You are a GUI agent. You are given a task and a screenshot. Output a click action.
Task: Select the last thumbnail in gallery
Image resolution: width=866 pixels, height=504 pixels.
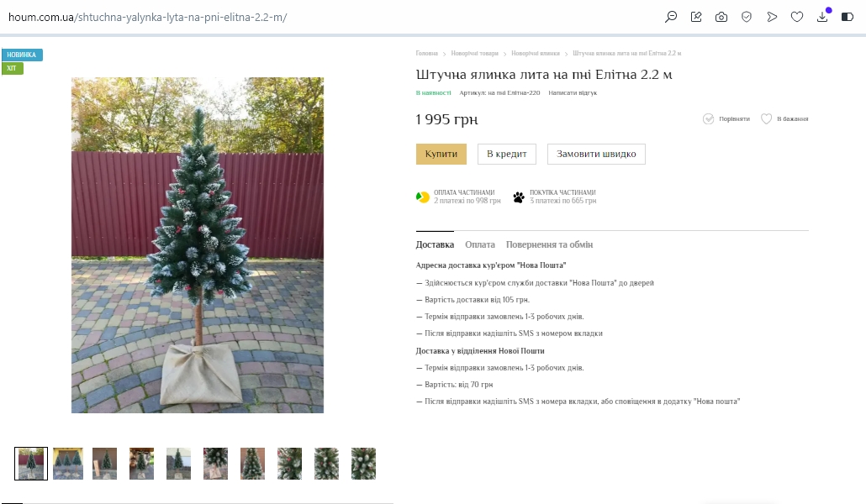tap(363, 464)
